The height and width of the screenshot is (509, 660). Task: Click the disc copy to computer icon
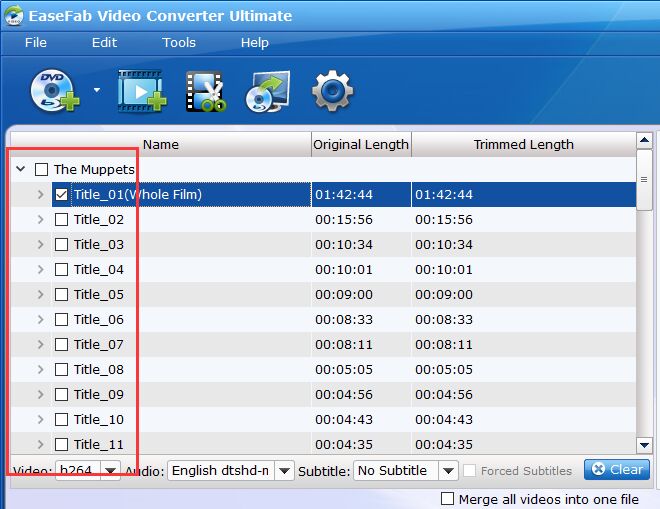tap(268, 91)
